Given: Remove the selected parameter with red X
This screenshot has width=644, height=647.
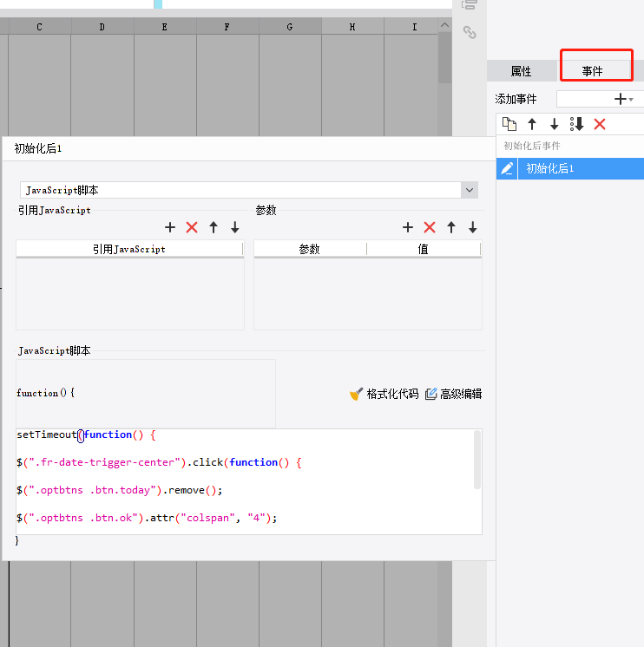Looking at the screenshot, I should click(430, 227).
